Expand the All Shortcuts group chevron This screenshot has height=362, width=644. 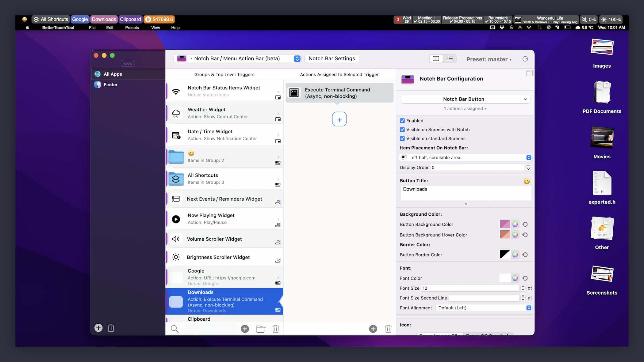tap(278, 179)
